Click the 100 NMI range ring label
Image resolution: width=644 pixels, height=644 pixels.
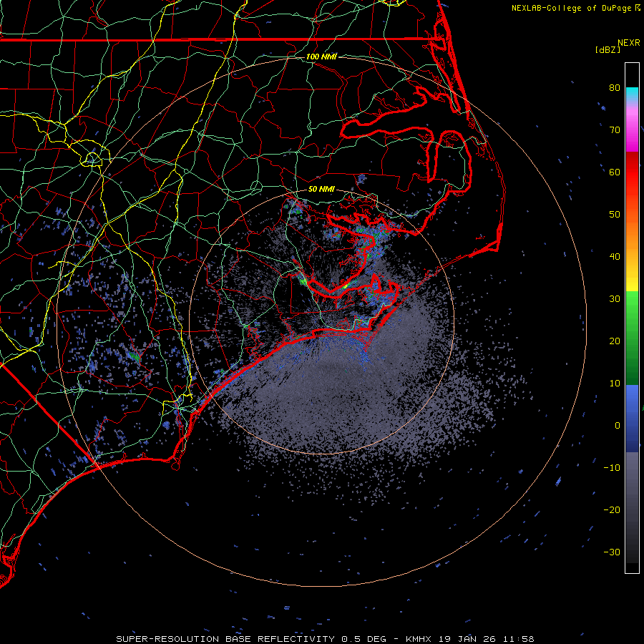click(321, 57)
